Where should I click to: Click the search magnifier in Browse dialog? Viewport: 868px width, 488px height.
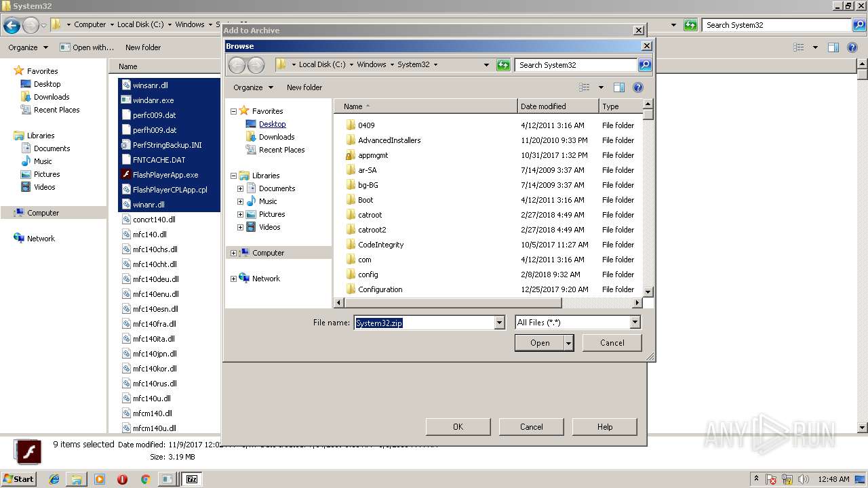645,65
